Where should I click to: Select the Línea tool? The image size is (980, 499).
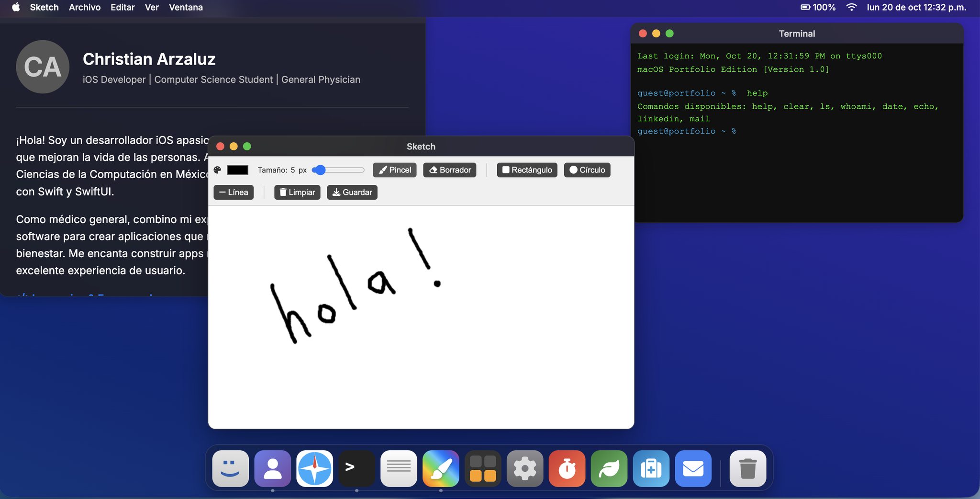[x=234, y=193]
